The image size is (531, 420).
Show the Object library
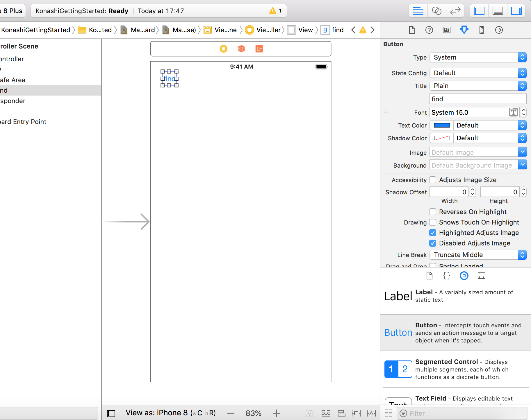pos(464,276)
